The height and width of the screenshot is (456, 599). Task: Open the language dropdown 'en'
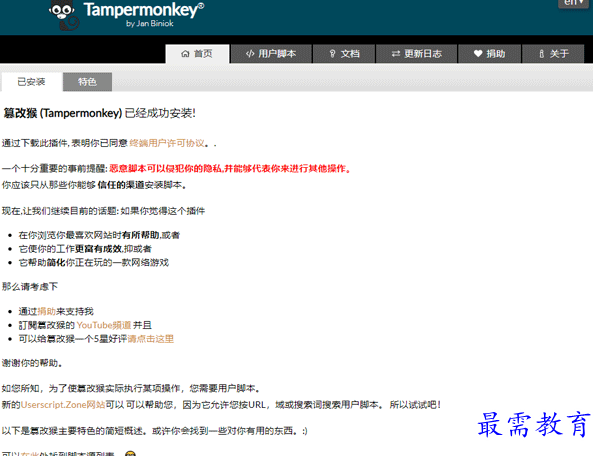point(573,3)
